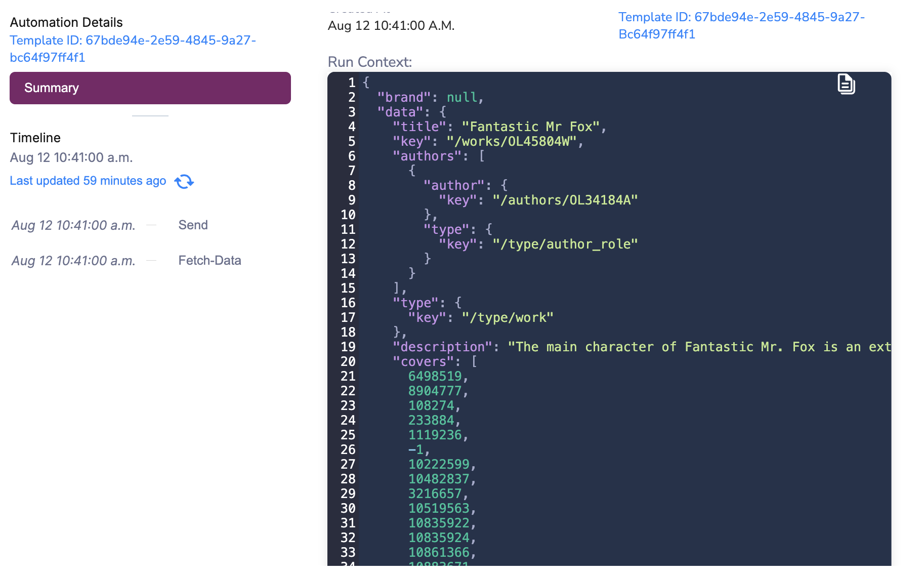Click cover ID 10519563

pyautogui.click(x=439, y=508)
